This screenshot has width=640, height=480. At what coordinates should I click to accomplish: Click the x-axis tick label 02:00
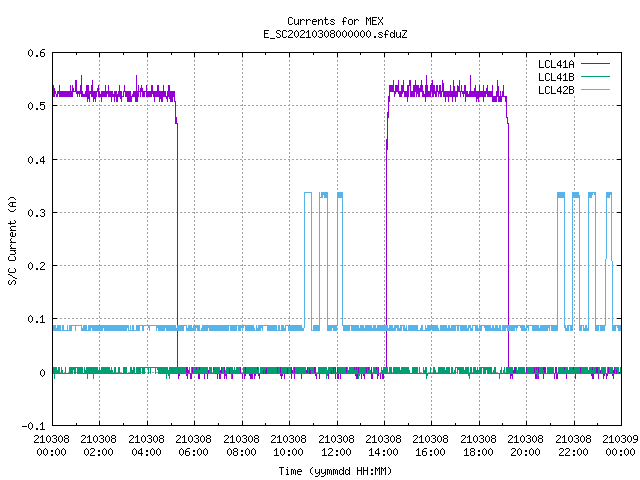coord(98,452)
